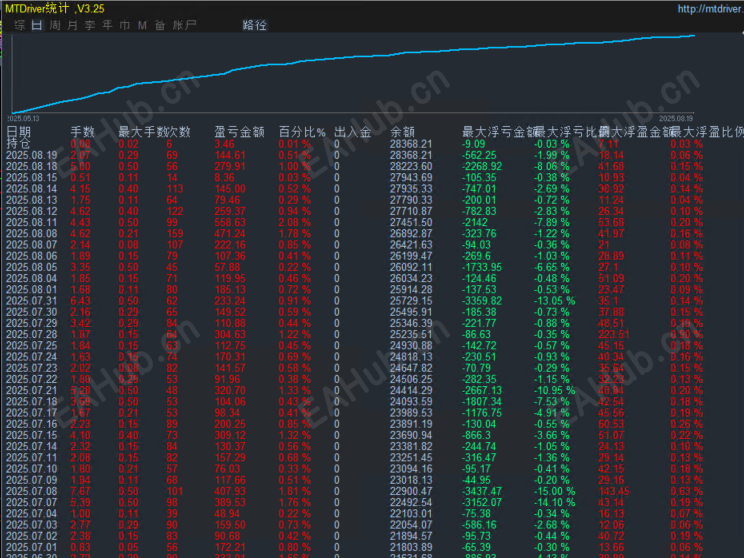Screen dimensions: 744x558
Task: Click the 手数 column header
Action: 83,131
